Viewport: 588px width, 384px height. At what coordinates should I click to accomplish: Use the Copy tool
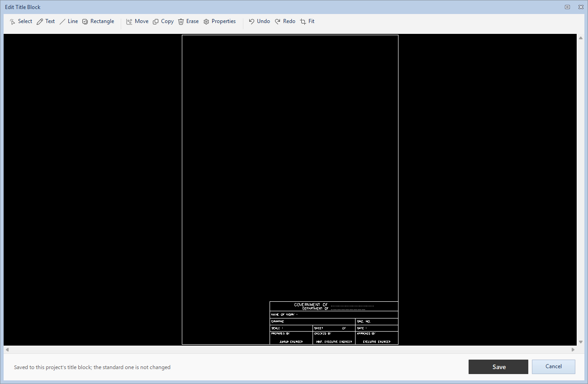(163, 21)
